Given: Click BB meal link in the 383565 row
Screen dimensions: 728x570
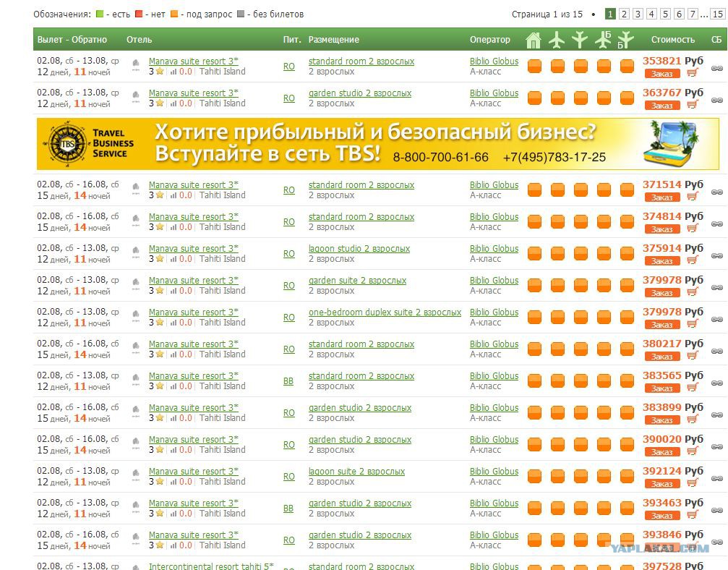Looking at the screenshot, I should [288, 381].
